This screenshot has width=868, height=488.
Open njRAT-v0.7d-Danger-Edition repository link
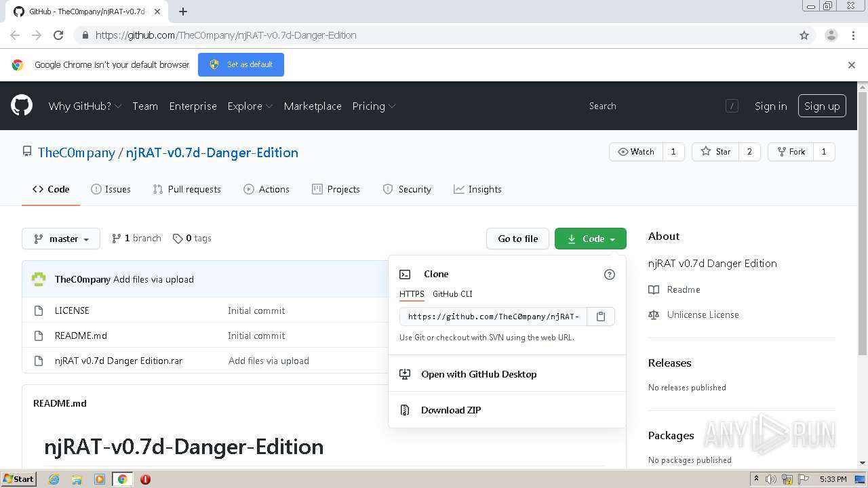pos(212,152)
